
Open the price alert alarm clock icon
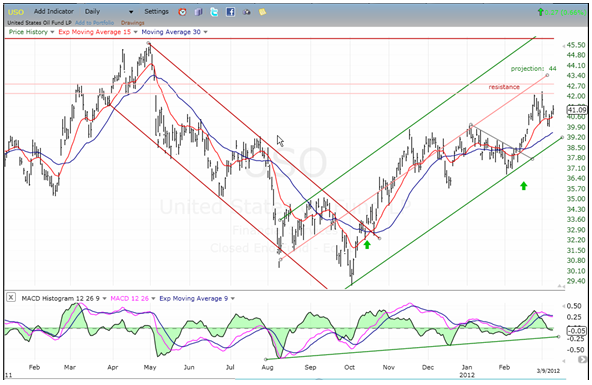coord(182,12)
